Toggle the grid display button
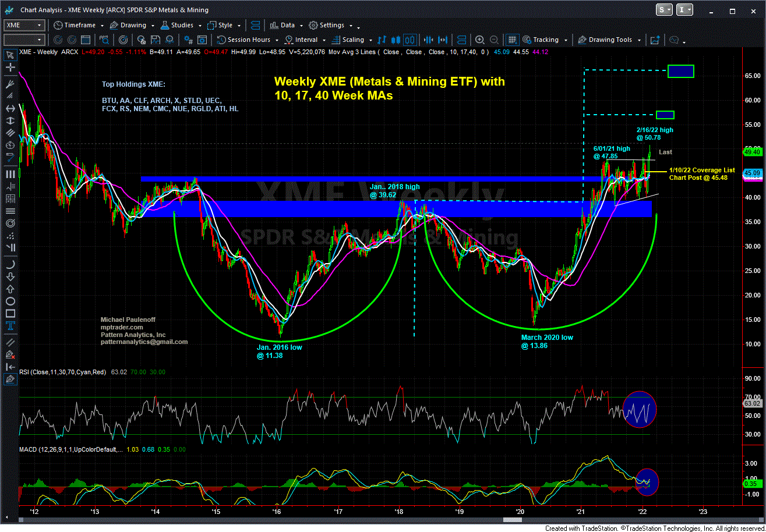Viewport: 766px width, 532px height. point(513,40)
